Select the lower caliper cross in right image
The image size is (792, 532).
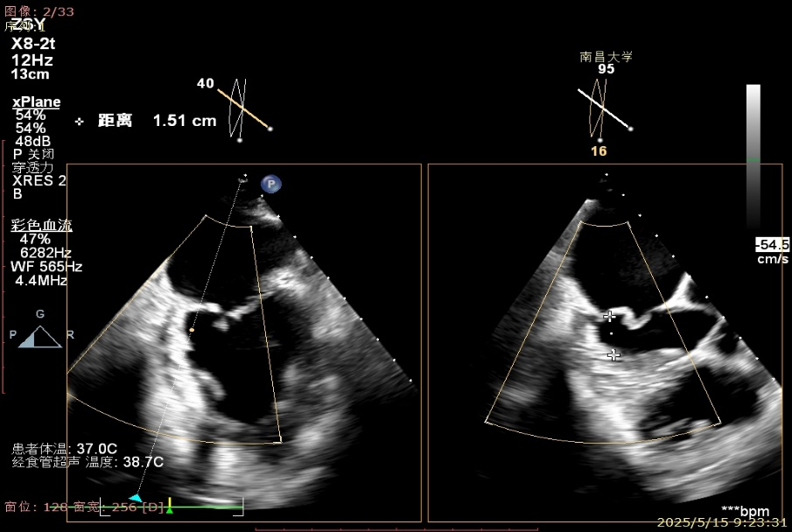pos(613,355)
